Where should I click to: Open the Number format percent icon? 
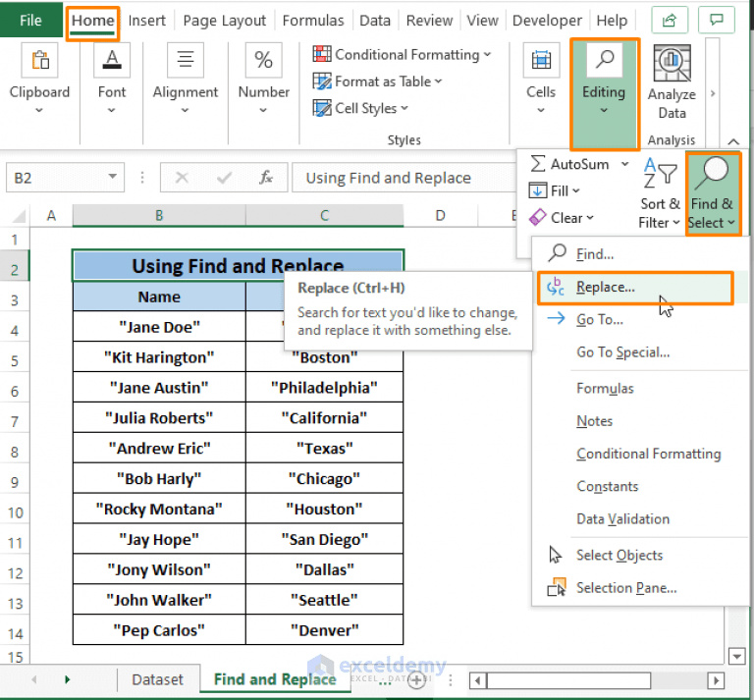coord(263,60)
